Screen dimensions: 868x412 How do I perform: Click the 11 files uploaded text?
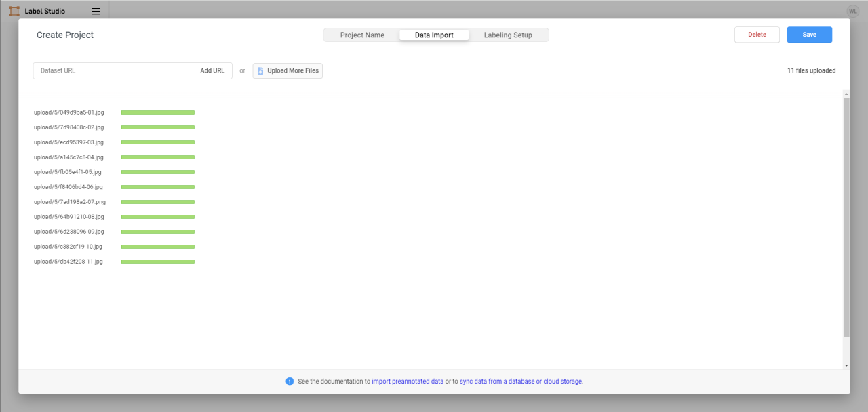point(811,70)
